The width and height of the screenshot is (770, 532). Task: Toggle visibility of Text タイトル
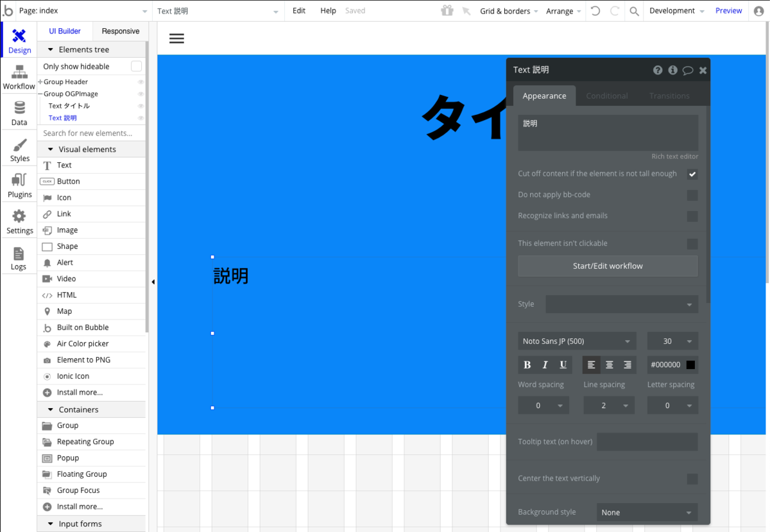141,107
